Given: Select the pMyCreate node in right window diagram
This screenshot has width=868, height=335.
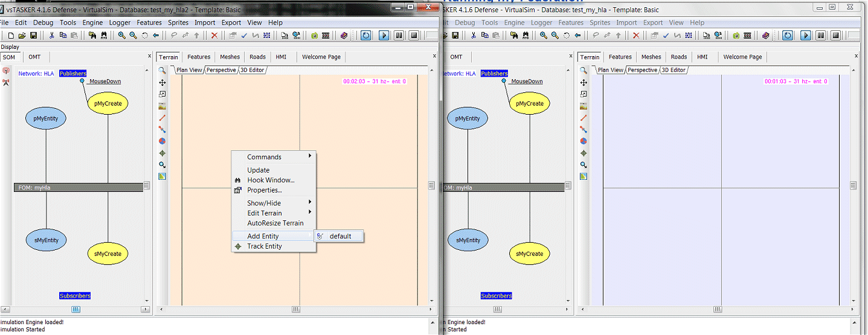Looking at the screenshot, I should pos(530,103).
